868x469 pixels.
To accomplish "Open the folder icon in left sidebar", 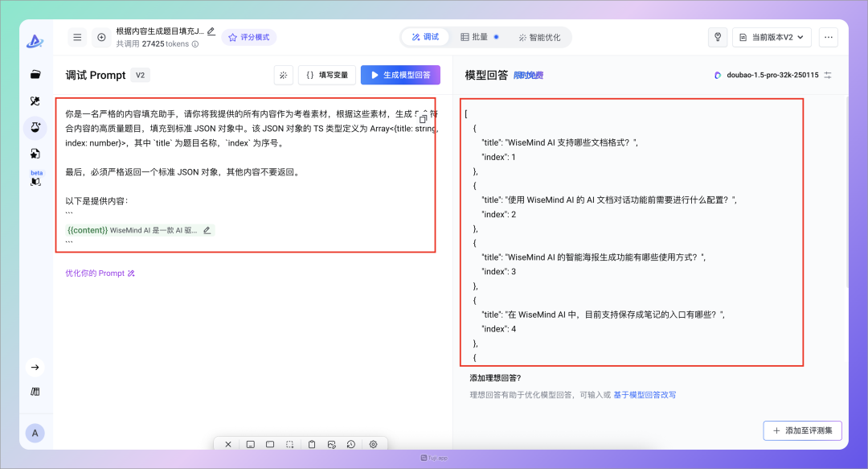I will [x=35, y=75].
